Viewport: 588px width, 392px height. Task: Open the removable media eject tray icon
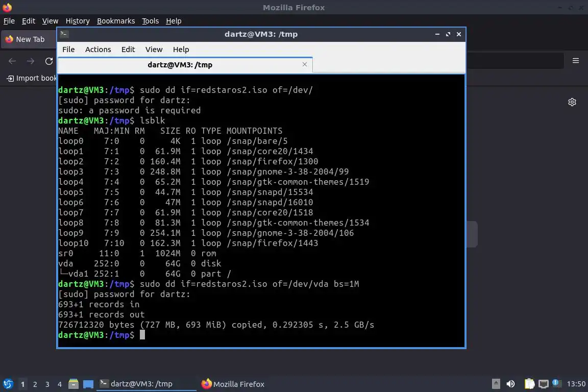click(496, 384)
